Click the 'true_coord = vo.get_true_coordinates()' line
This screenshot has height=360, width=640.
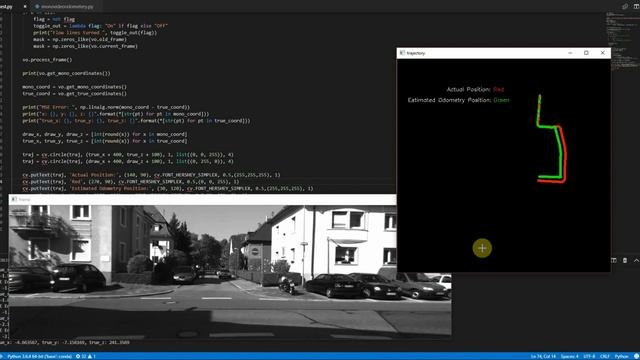(74, 93)
